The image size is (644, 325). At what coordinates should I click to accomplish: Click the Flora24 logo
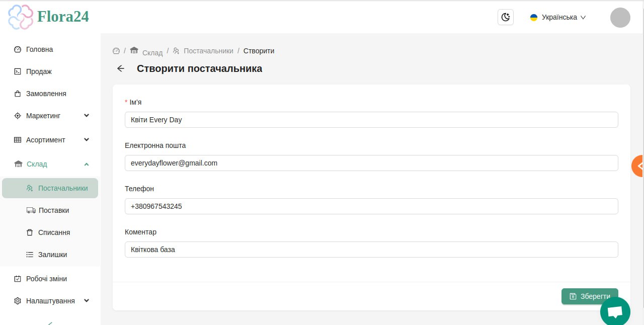coord(49,17)
